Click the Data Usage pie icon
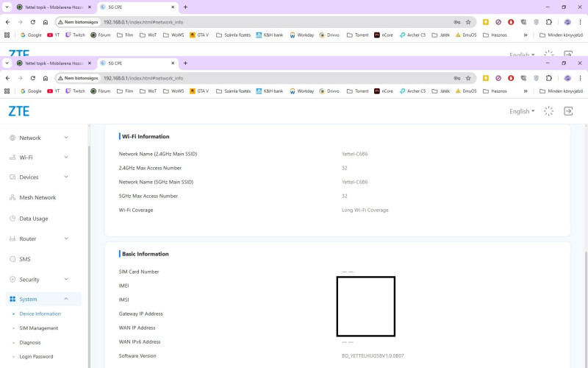The width and height of the screenshot is (588, 368). pyautogui.click(x=12, y=218)
